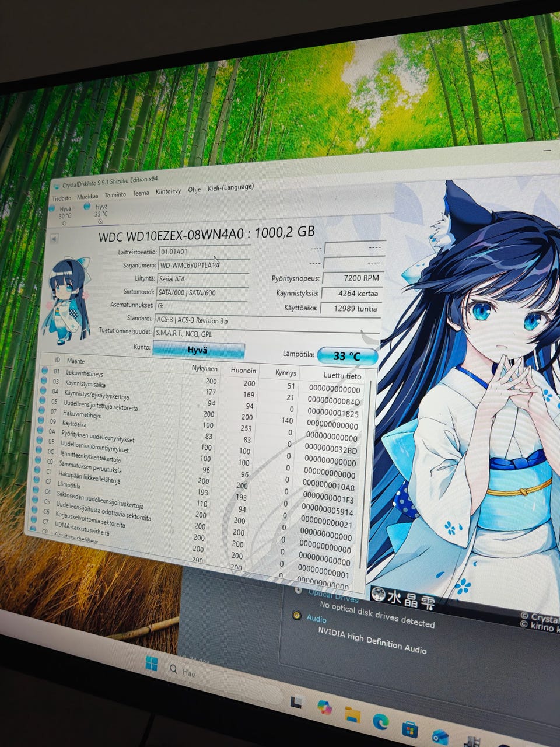Open the Tiedosto menu

[x=62, y=198]
